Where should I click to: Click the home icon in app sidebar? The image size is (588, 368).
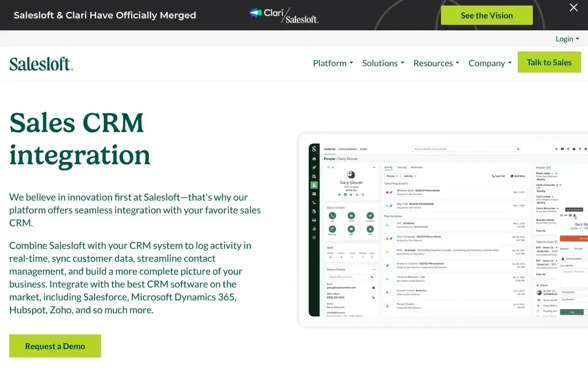point(314,159)
